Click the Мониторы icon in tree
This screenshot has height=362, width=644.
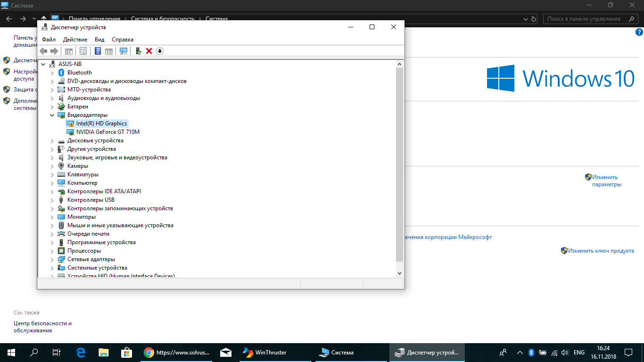coord(61,217)
